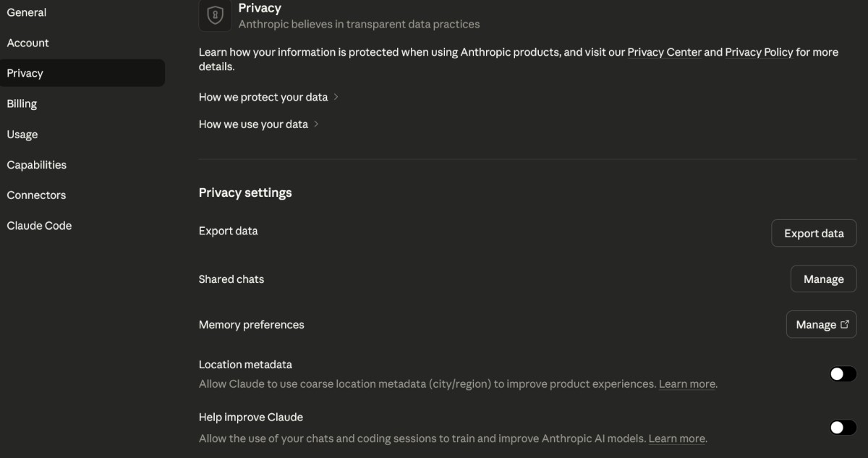Click external link icon on Memory Manage
Image resolution: width=868 pixels, height=458 pixels.
[844, 325]
